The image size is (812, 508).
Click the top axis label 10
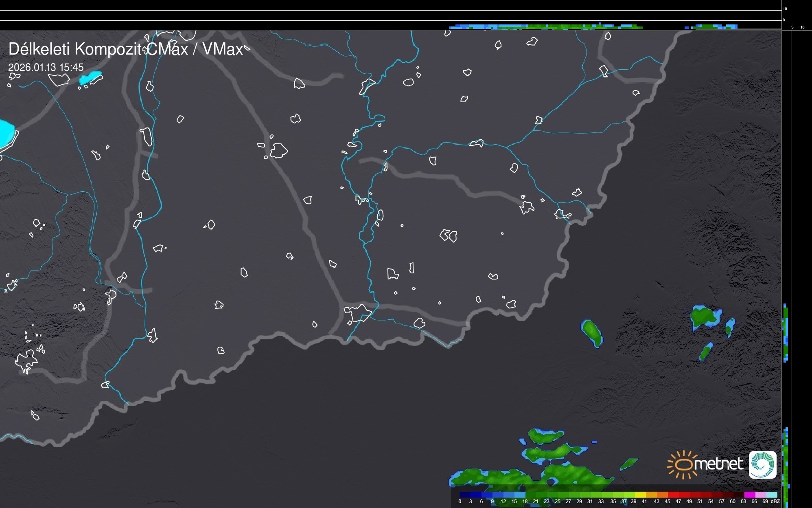click(x=785, y=9)
